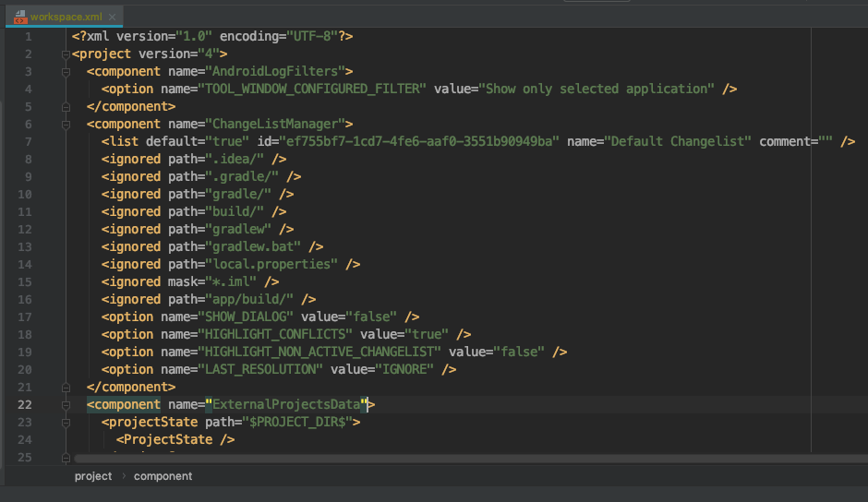Click fold end marker on line 5

coord(66,107)
